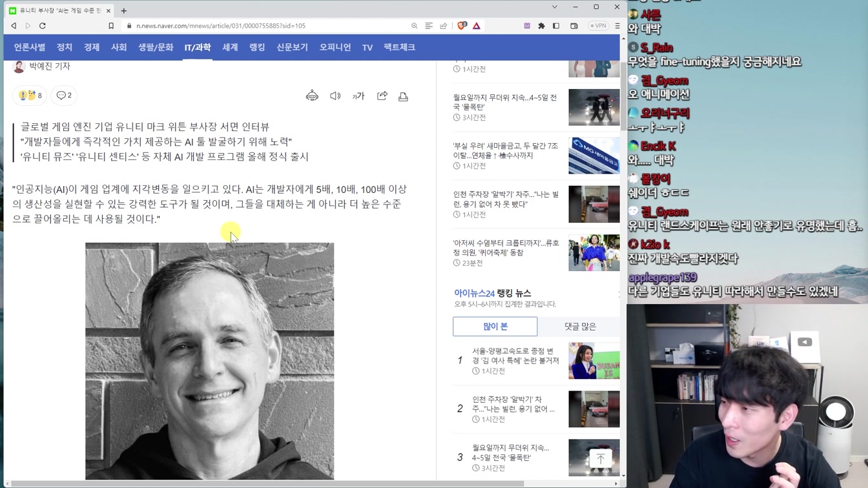Open the extensions puzzle-piece menu
The height and width of the screenshot is (488, 868).
coord(541,26)
